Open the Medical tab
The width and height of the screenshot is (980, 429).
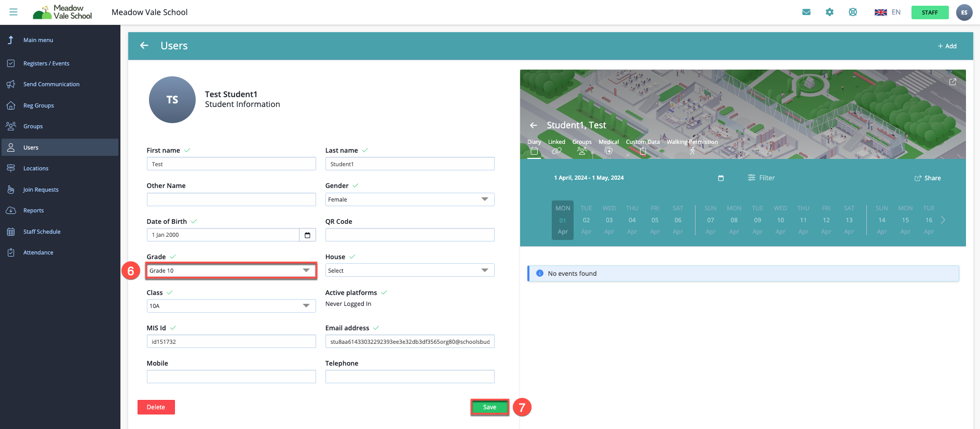click(x=608, y=146)
